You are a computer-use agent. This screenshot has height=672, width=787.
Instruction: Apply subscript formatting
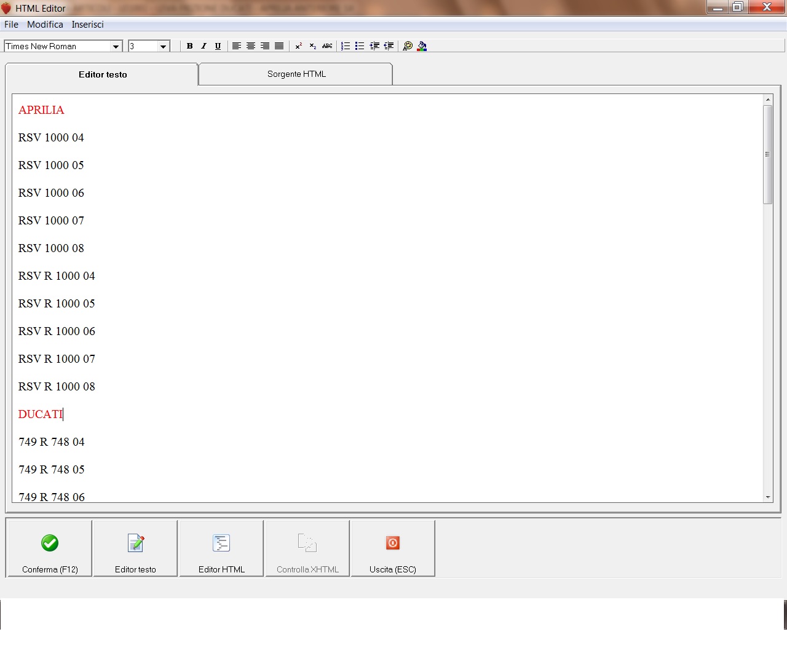(x=313, y=46)
